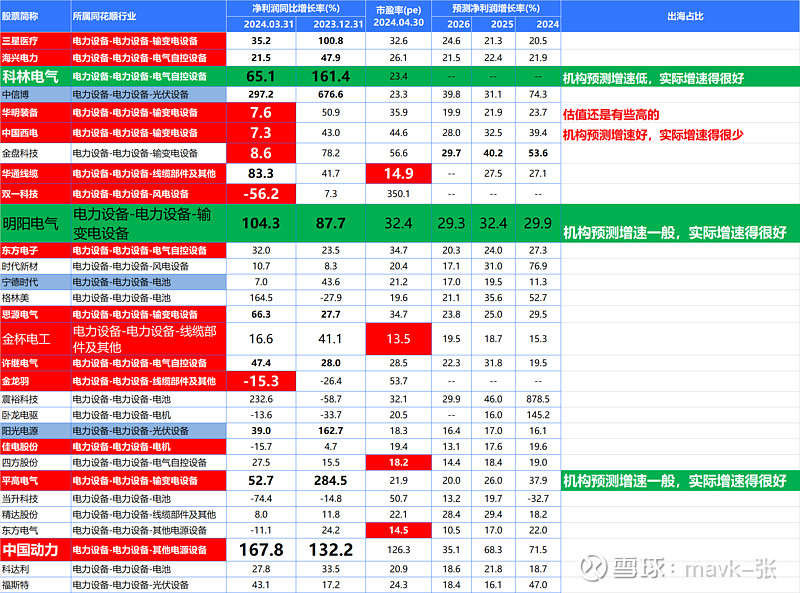Screen dimensions: 800x593
Task: Select the 65.1 growth value for 科林电气
Action: tap(261, 77)
